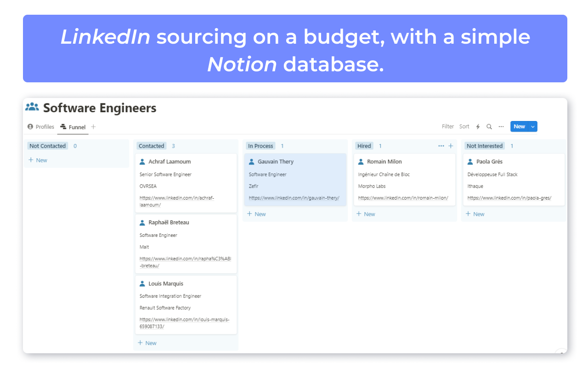
Task: Add a new view with plus icon
Action: [93, 126]
